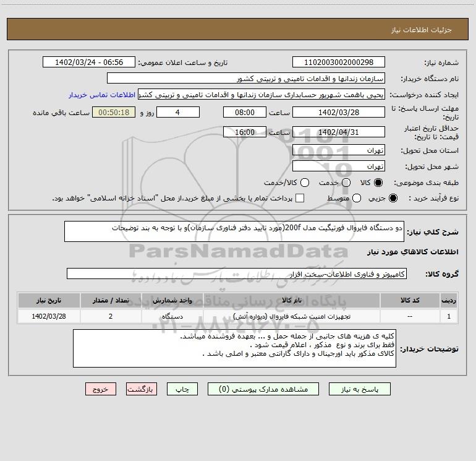Select the متوسط purchase type radio
The height and width of the screenshot is (461, 476).
point(357,198)
